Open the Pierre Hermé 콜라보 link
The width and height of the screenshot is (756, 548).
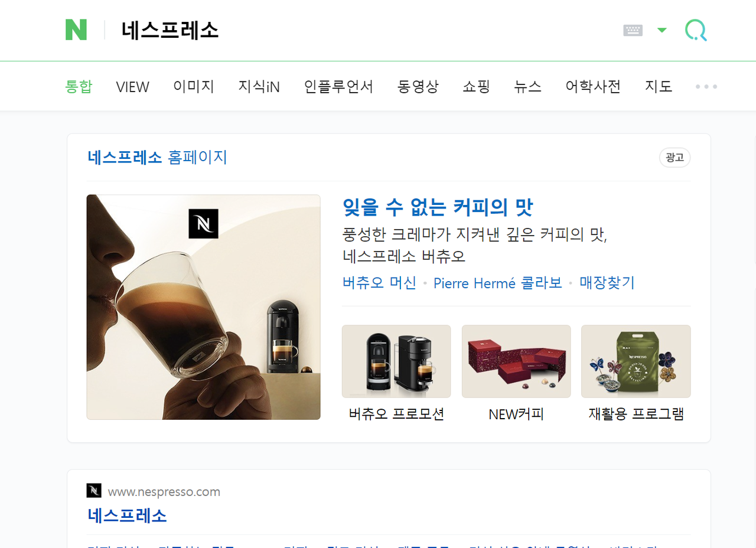[x=498, y=283]
